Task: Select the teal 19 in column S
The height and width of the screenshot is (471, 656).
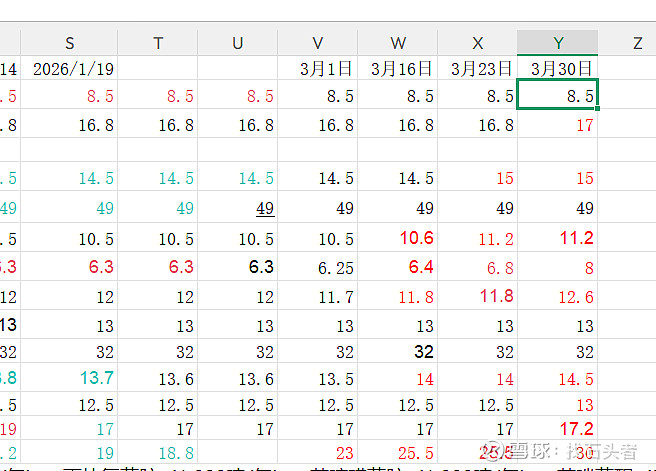Action: pos(69,452)
